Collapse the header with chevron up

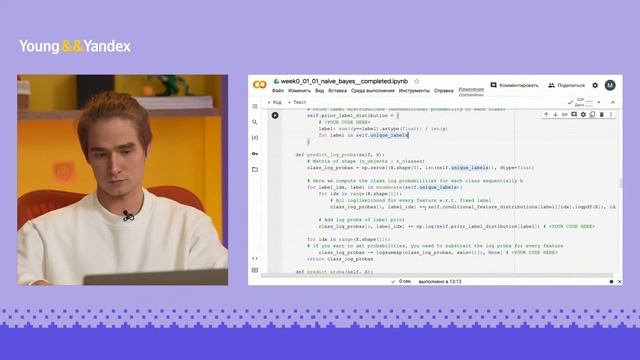coord(613,102)
